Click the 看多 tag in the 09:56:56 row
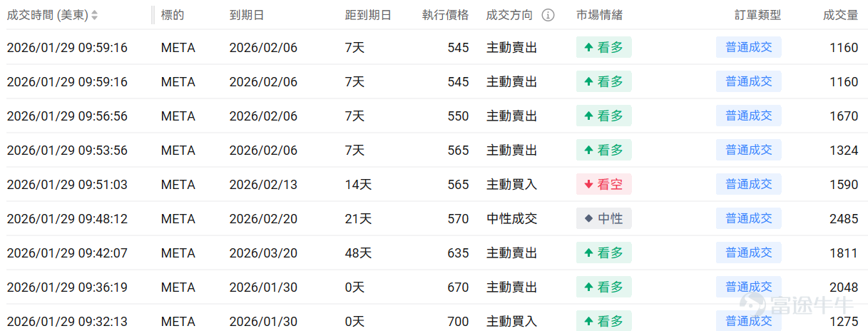 (x=604, y=116)
